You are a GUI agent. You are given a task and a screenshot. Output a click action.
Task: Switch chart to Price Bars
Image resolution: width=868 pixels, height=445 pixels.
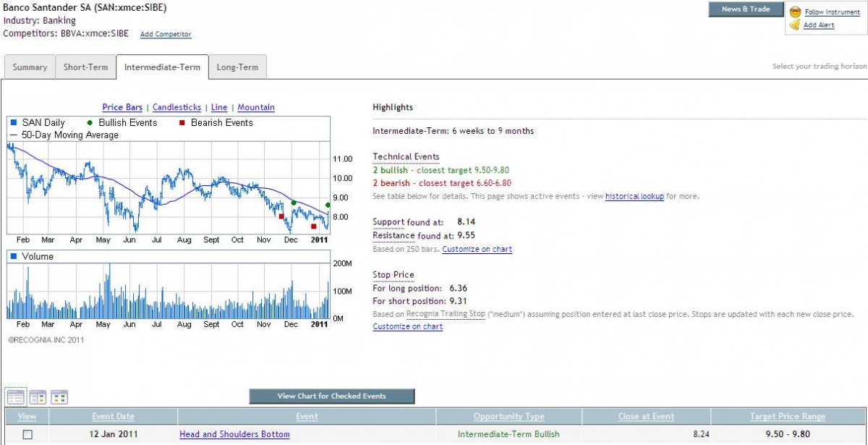point(122,107)
